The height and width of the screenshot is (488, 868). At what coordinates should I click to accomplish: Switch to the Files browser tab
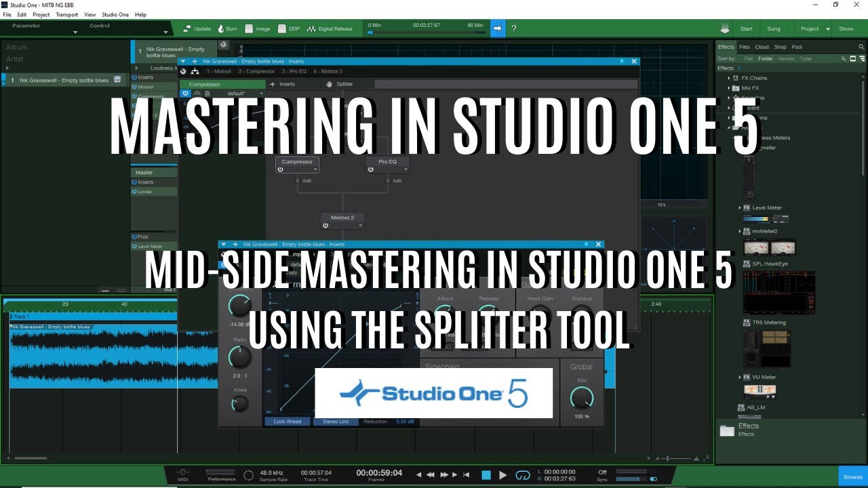point(744,47)
